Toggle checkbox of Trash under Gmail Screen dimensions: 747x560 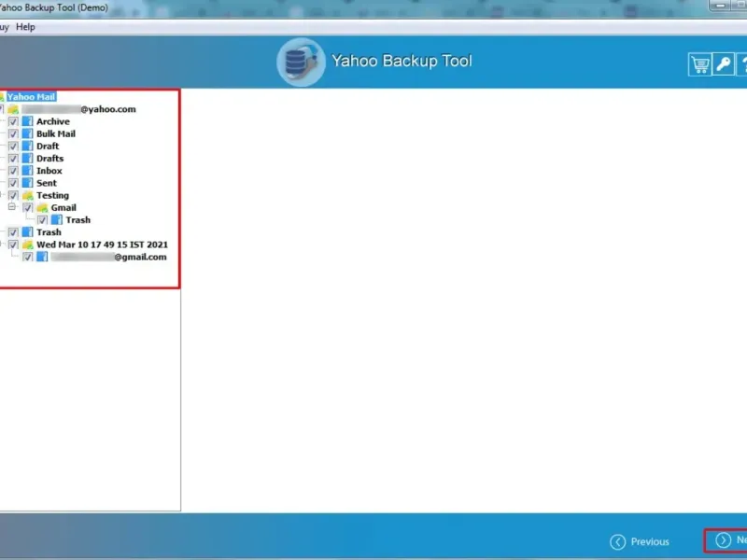42,220
